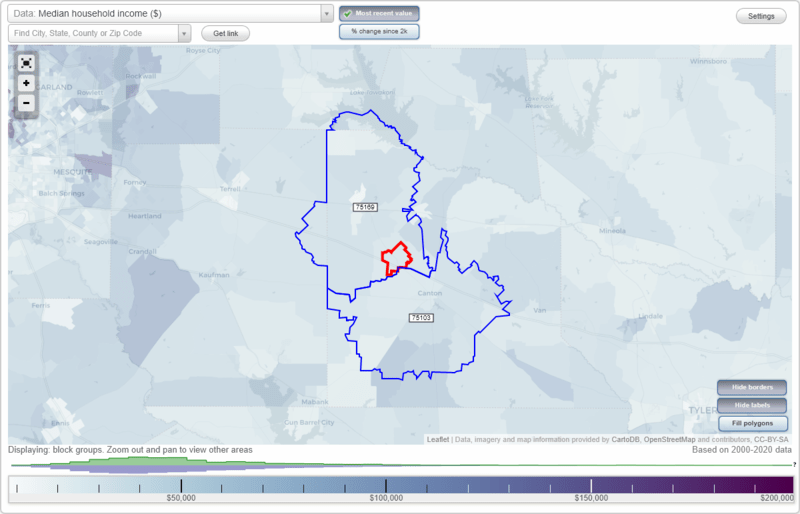The image size is (800, 514).
Task: Click the Rockwall city label
Action: coord(141,76)
